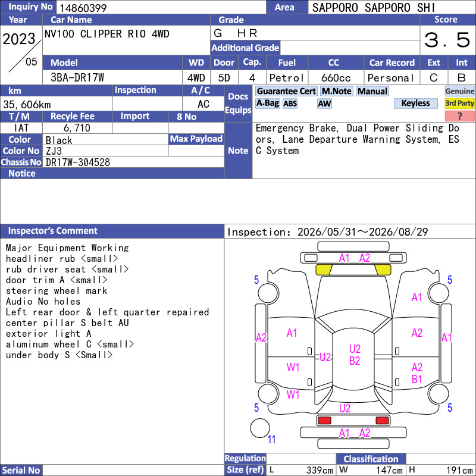Click the Inquiry No value 14860399

coord(83,8)
